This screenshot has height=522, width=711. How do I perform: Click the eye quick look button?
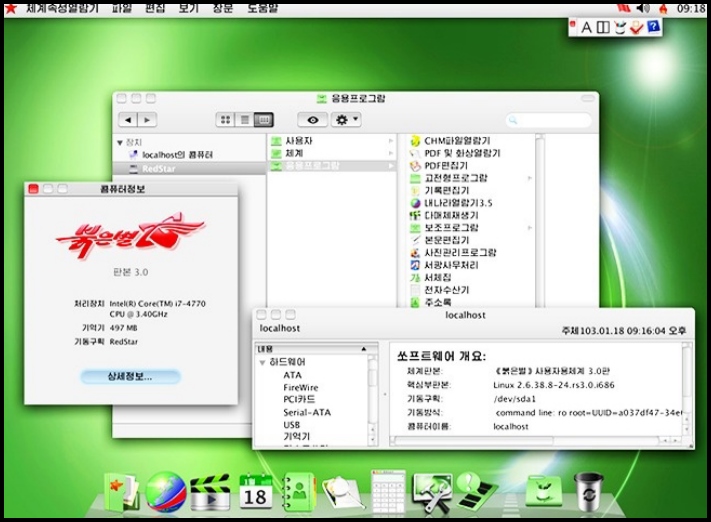312,120
